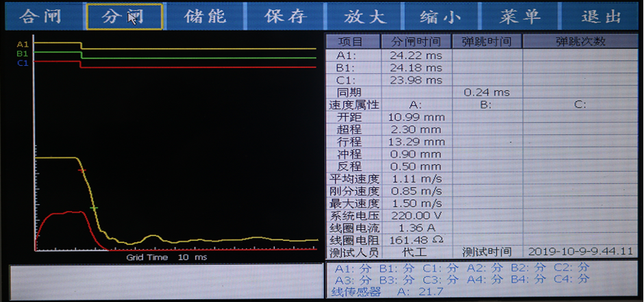The height and width of the screenshot is (302, 644).
Task: Select the 同期 value 0.24 ms
Action: 486,92
